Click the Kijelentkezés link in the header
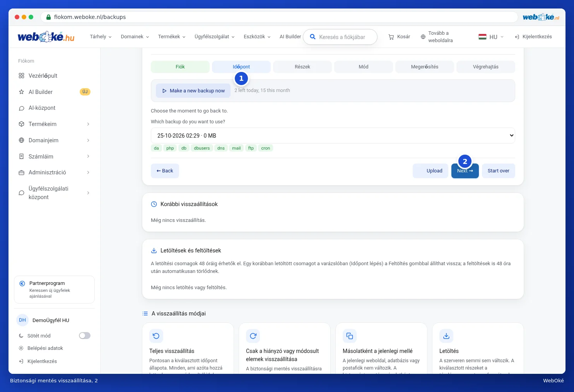574x392 pixels. pos(533,37)
